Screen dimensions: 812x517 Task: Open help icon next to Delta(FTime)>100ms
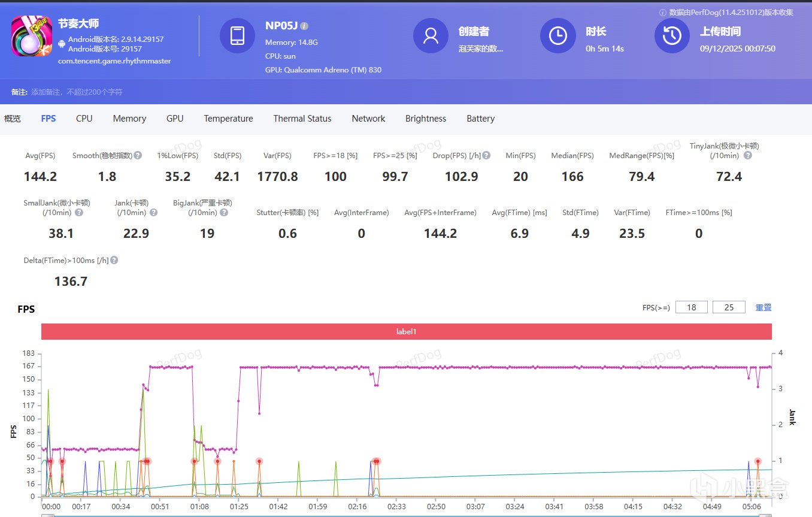[x=114, y=261]
